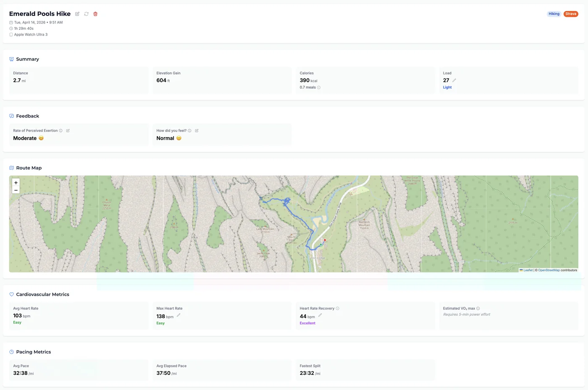Edit How did you feel rating
588x390 pixels.
[197, 131]
